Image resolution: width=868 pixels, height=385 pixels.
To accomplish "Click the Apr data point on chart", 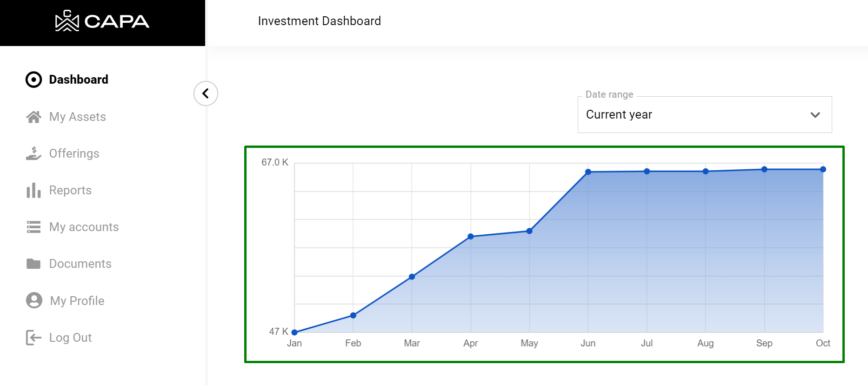I will tap(471, 237).
